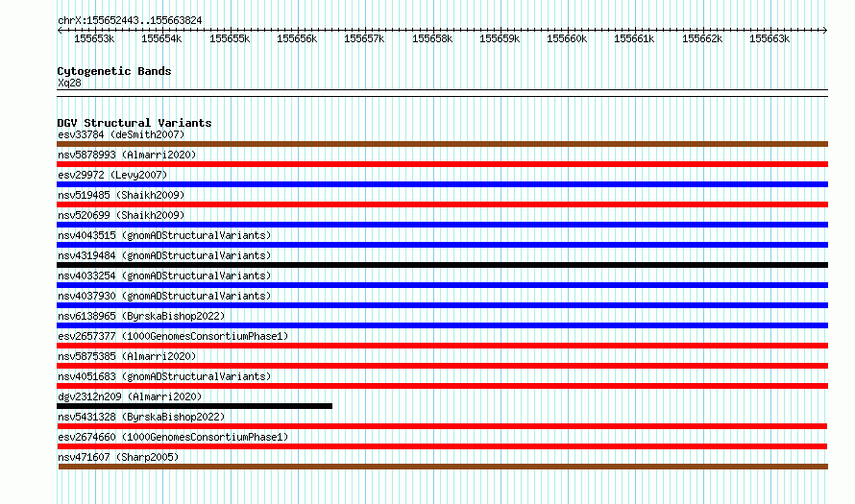Open variant nsv4033254 gnomAD label
Image resolution: width=855 pixels, height=504 pixels.
[164, 276]
